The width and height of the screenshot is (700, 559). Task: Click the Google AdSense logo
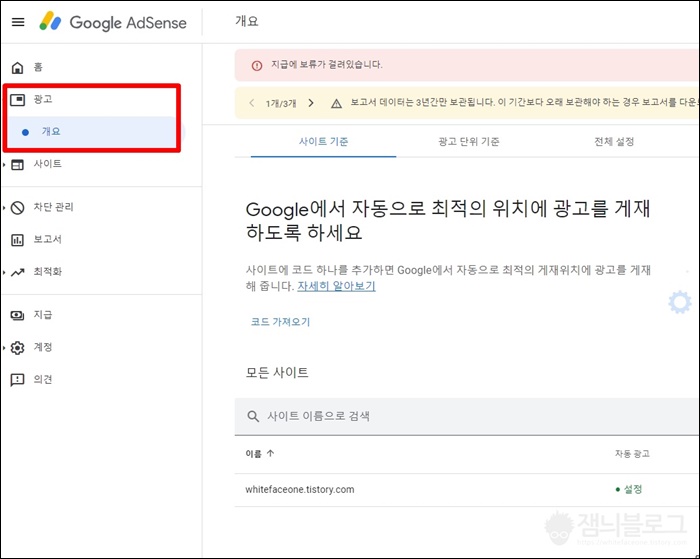(x=113, y=22)
